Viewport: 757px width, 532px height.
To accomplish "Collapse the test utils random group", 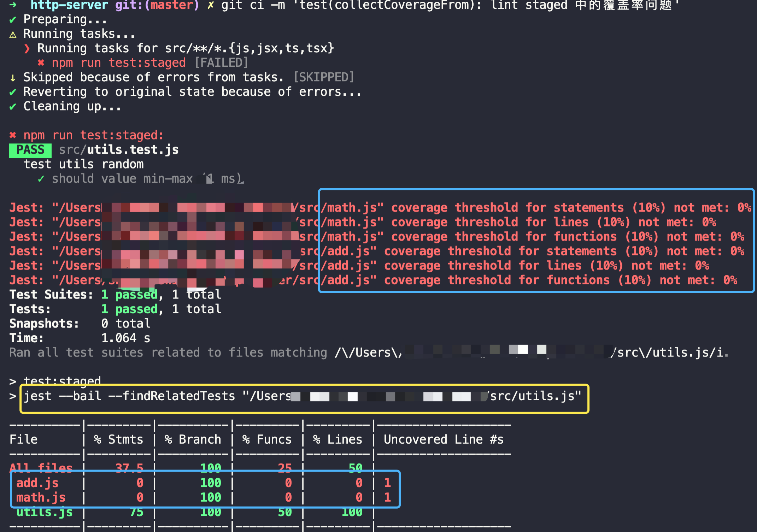I will 84,164.
